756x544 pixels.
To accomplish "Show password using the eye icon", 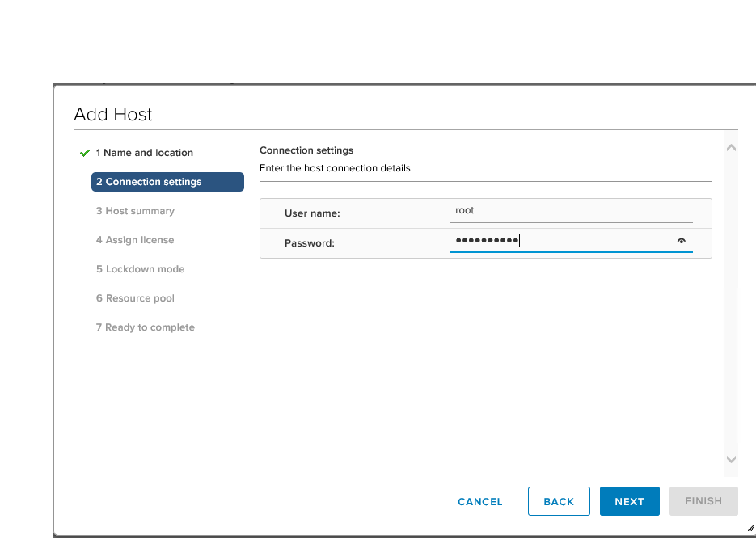I will 681,241.
